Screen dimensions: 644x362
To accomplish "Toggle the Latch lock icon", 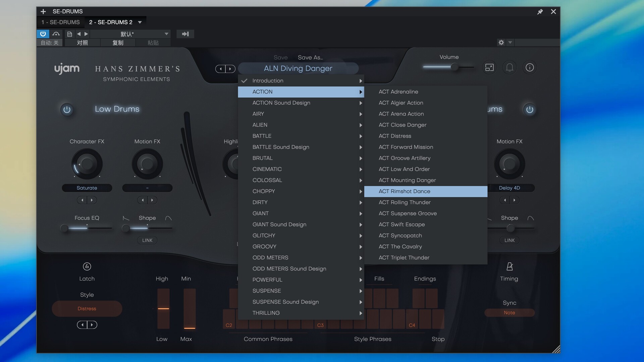I will [87, 266].
